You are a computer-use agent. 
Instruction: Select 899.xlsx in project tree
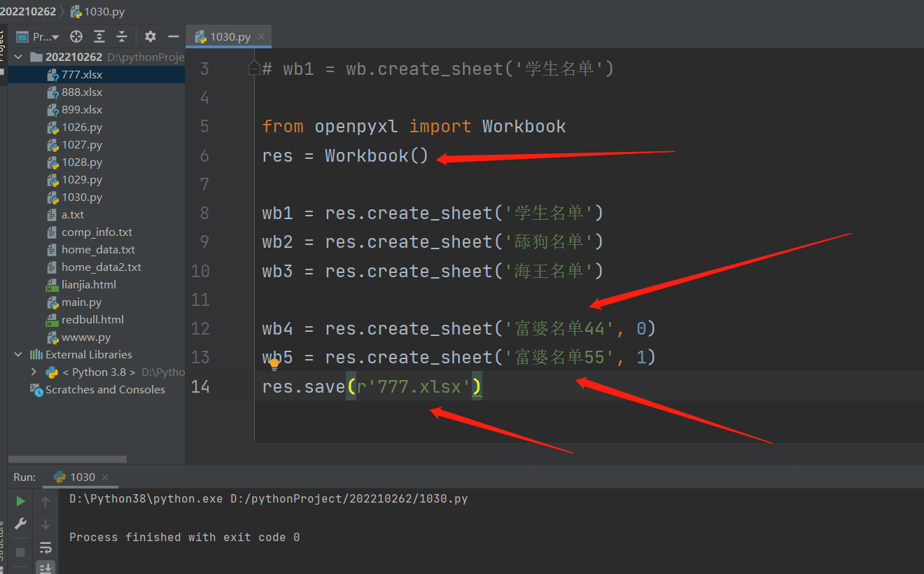tap(97, 109)
